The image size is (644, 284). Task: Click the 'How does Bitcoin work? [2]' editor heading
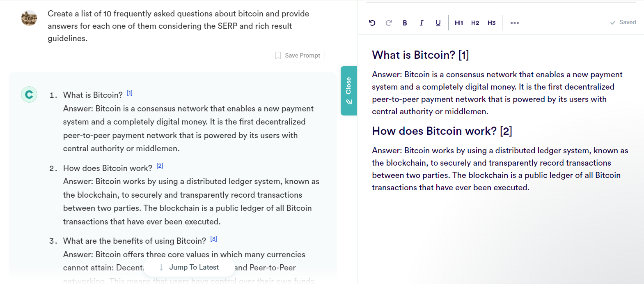[442, 131]
